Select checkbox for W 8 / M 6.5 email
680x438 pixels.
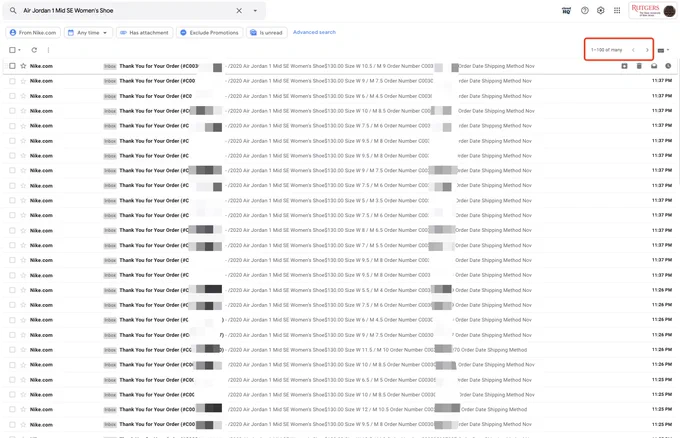point(12,230)
